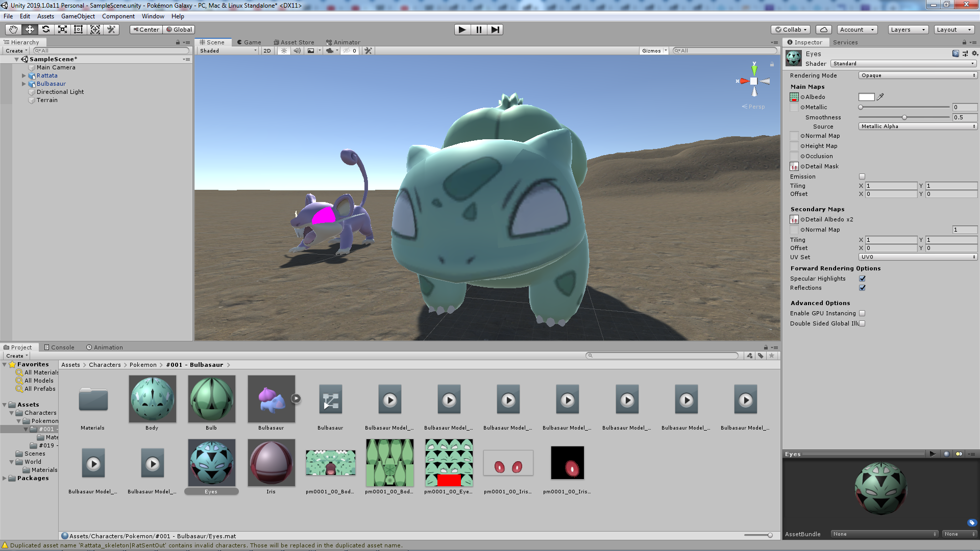Click Characters in the asset breadcrumb

pyautogui.click(x=105, y=365)
